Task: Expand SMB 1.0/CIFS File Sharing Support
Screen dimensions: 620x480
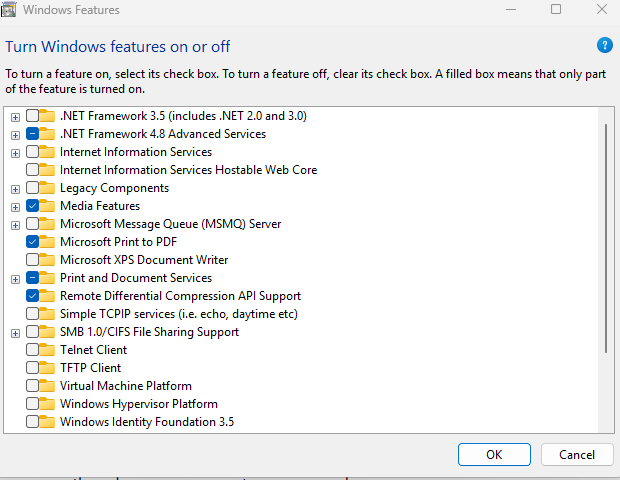Action: pos(15,332)
